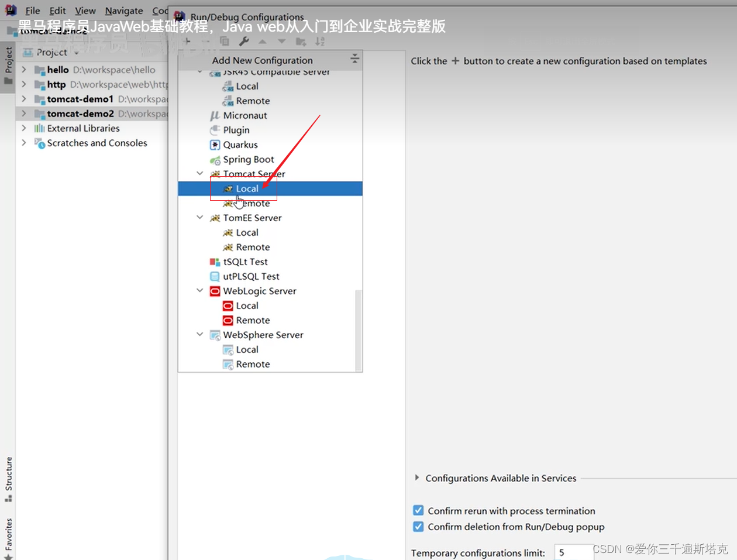Click the Create New Folder icon

[301, 41]
